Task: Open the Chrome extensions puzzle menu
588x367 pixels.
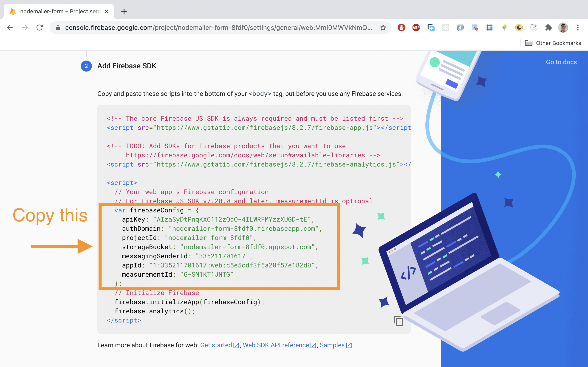Action: [x=548, y=28]
